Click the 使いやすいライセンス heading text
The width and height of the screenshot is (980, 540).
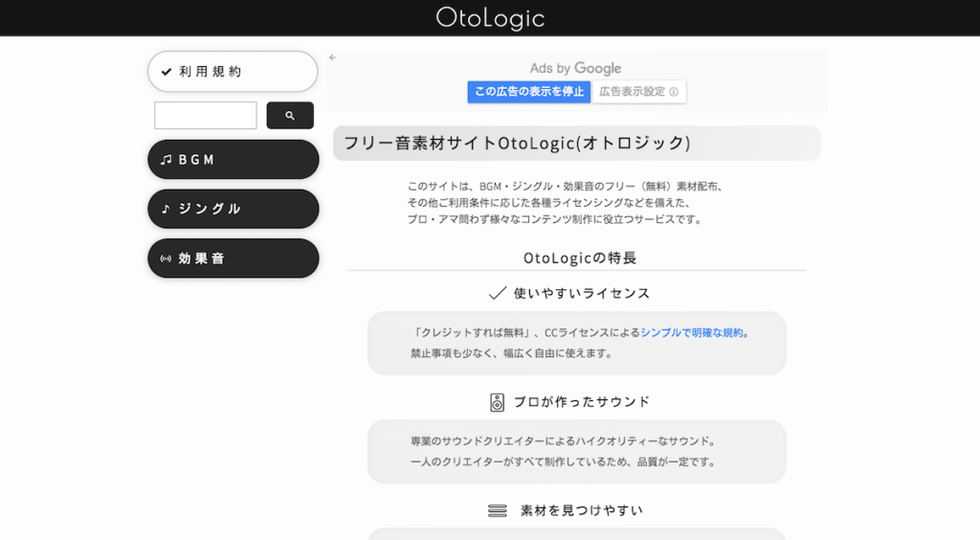(582, 293)
